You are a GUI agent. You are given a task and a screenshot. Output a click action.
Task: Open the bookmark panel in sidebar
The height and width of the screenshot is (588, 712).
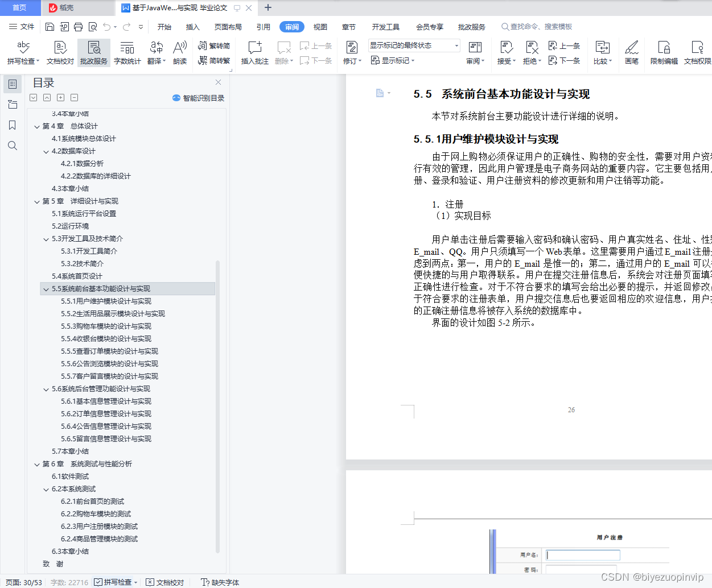(x=13, y=125)
